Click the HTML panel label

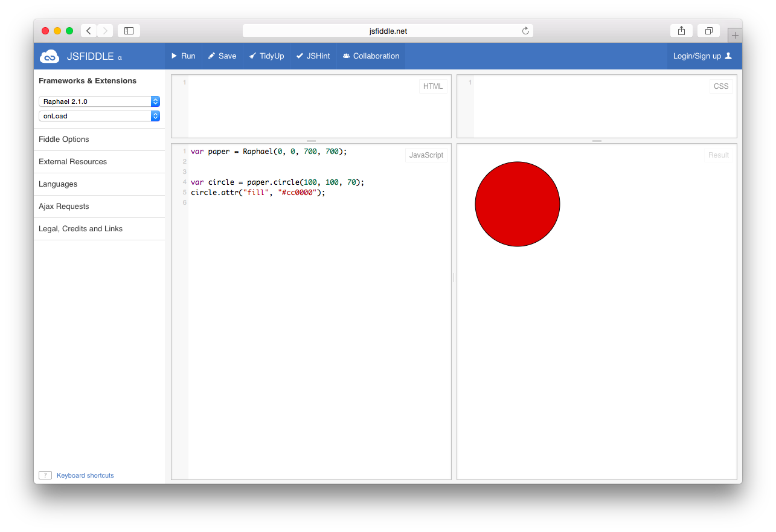[433, 86]
